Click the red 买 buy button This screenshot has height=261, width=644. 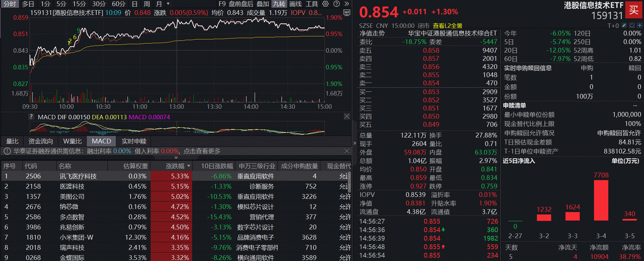point(634,10)
